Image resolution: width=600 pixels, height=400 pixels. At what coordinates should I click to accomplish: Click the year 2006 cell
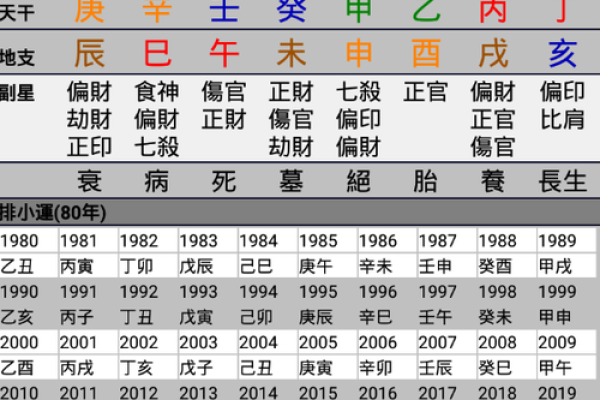click(x=387, y=342)
